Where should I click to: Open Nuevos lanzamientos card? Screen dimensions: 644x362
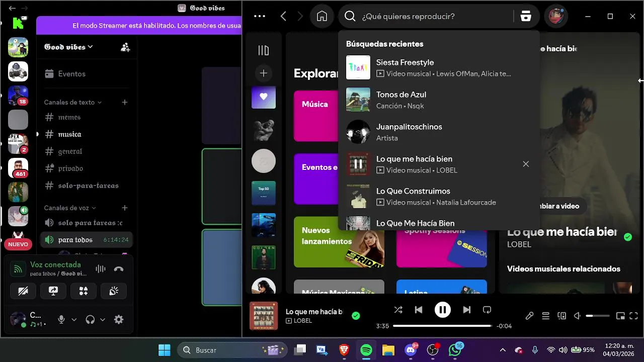pyautogui.click(x=339, y=242)
